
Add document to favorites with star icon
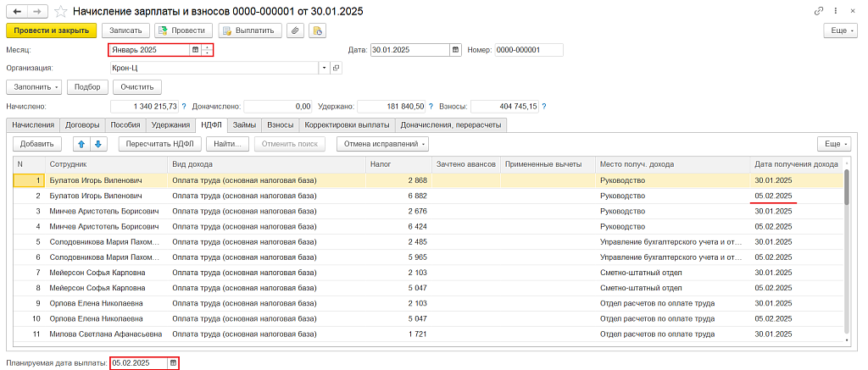tap(61, 11)
